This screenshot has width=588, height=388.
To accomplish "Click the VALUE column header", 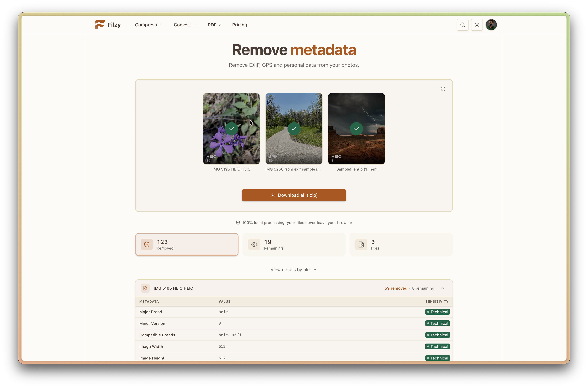I will click(x=224, y=302).
